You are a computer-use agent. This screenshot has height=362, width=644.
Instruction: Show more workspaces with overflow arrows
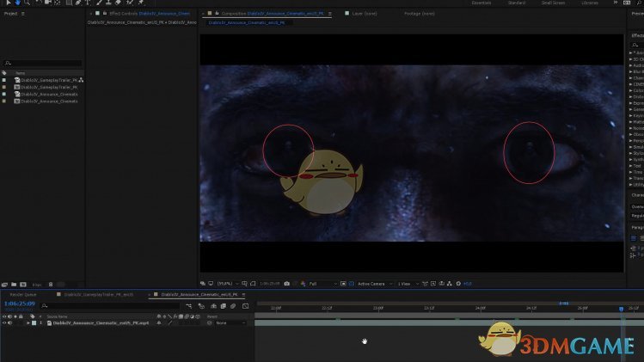(x=616, y=3)
